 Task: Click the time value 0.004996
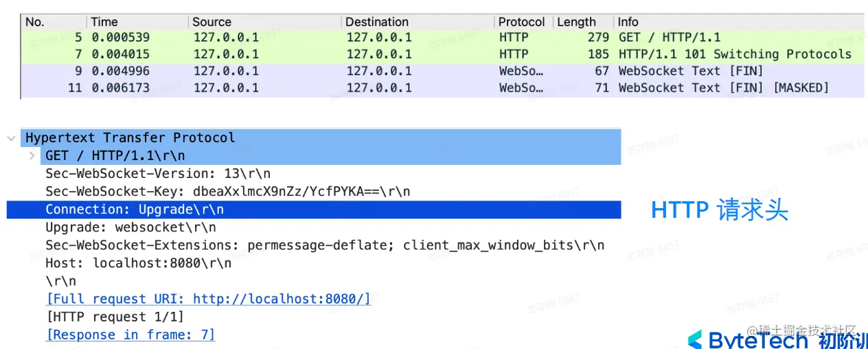pyautogui.click(x=120, y=71)
